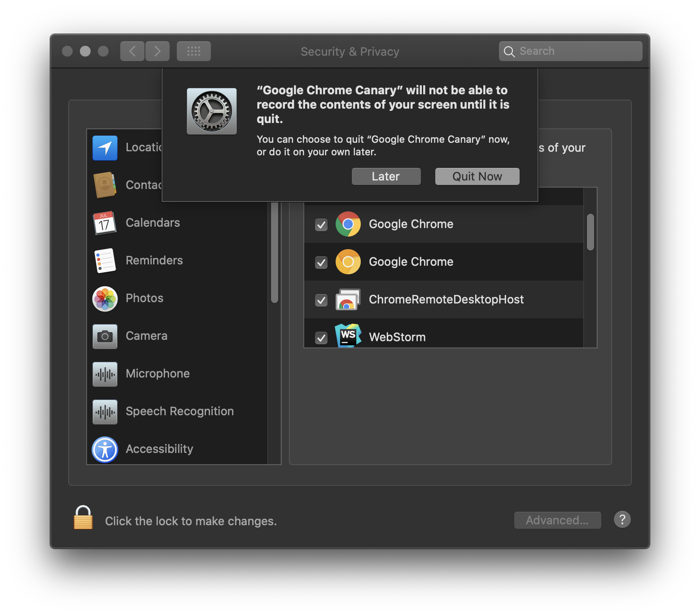Click the WebStorm WS app icon
The width and height of the screenshot is (700, 615).
pyautogui.click(x=348, y=336)
